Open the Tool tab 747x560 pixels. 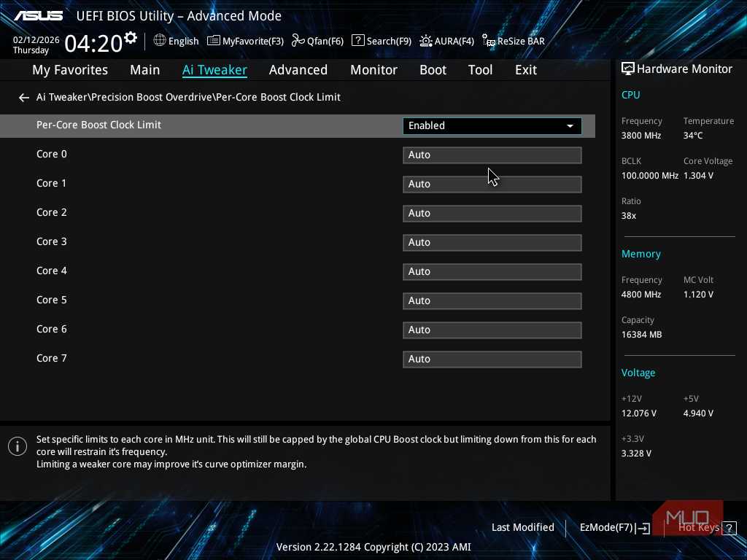tap(480, 70)
